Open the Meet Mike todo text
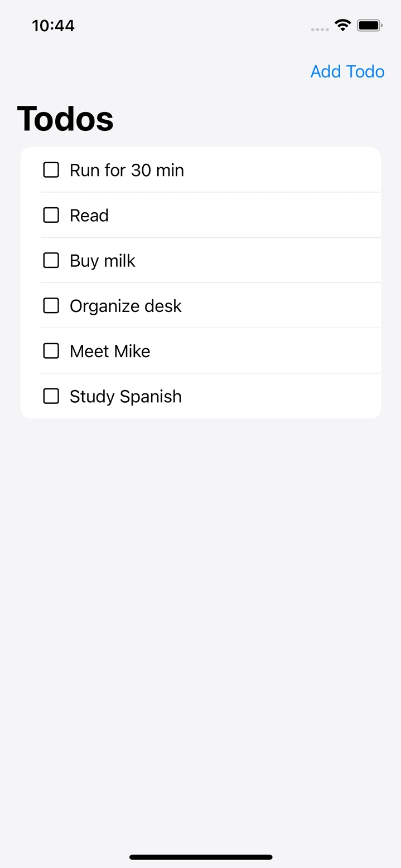Image resolution: width=401 pixels, height=868 pixels. tap(110, 351)
